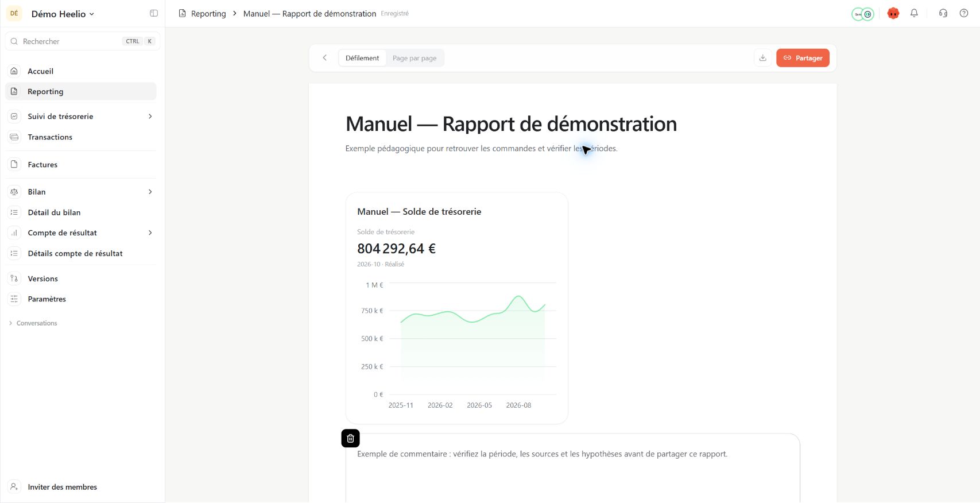This screenshot has width=980, height=503.
Task: Click the 2026-05 axis label
Action: tap(479, 405)
